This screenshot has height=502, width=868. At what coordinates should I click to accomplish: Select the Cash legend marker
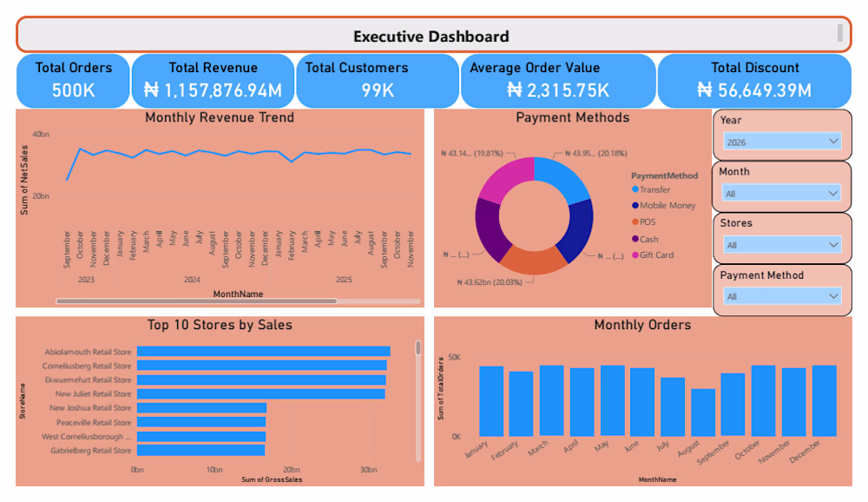[635, 239]
